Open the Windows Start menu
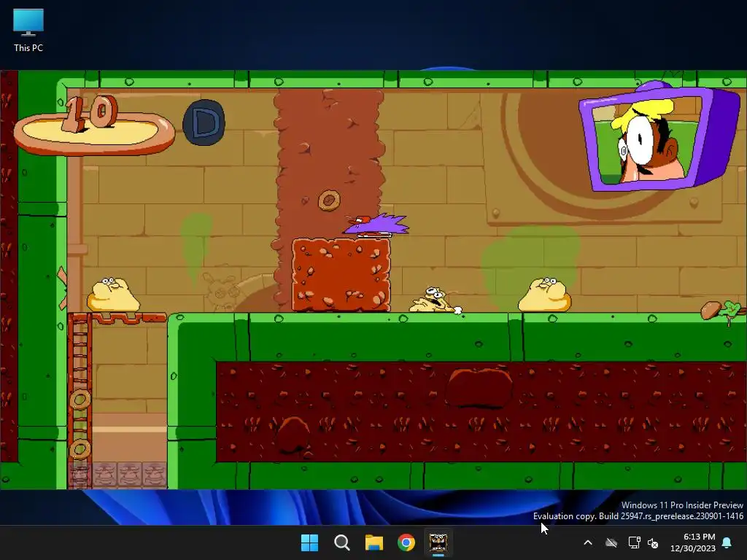 pyautogui.click(x=309, y=542)
